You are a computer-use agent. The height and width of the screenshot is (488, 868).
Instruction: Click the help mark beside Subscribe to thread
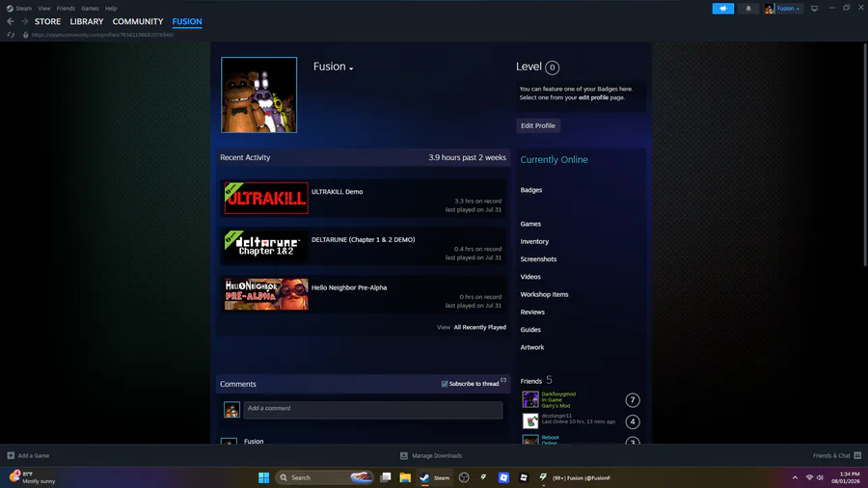(x=503, y=381)
